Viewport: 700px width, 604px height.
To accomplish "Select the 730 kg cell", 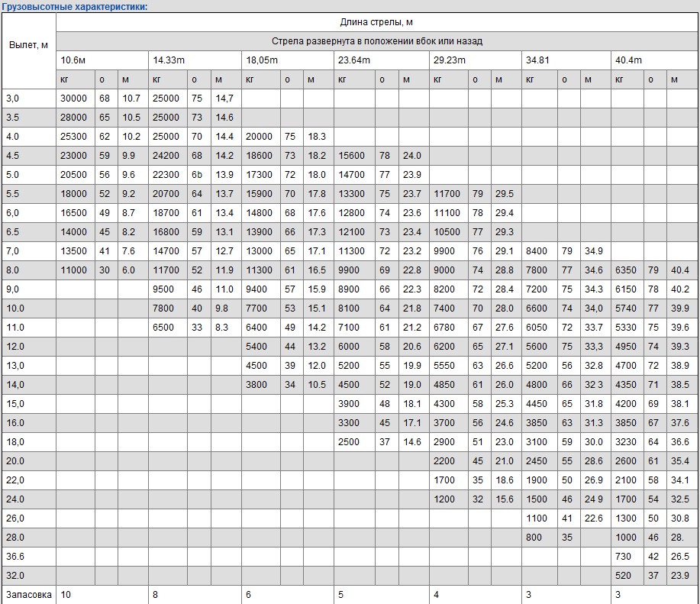I will 624,557.
